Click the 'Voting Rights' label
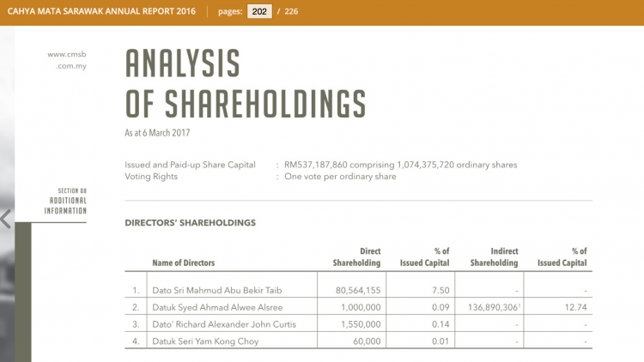This screenshot has width=644, height=362. 151,177
